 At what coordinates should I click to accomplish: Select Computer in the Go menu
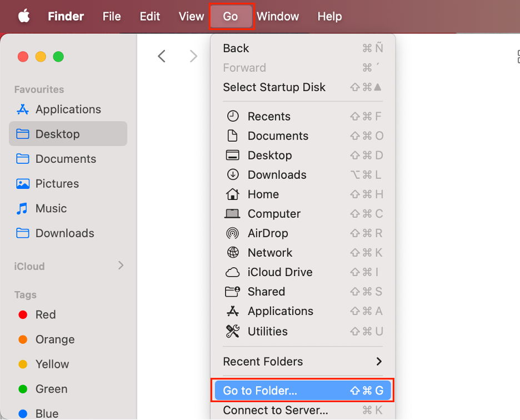(273, 213)
